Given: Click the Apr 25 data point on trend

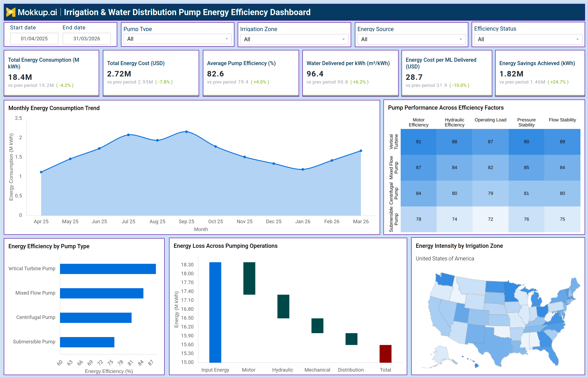Looking at the screenshot, I should tap(41, 172).
